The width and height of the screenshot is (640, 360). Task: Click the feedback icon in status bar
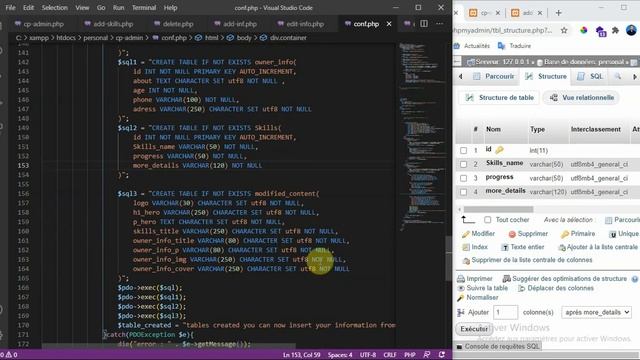[x=427, y=355]
